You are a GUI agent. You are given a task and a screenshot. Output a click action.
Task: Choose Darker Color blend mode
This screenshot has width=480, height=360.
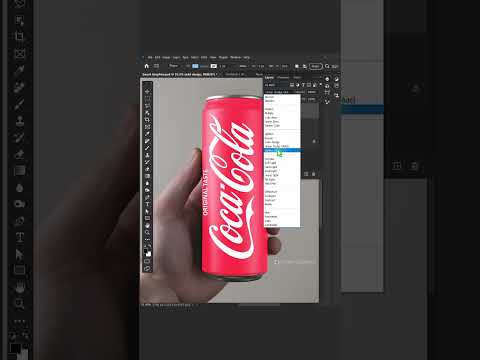[x=282, y=126]
